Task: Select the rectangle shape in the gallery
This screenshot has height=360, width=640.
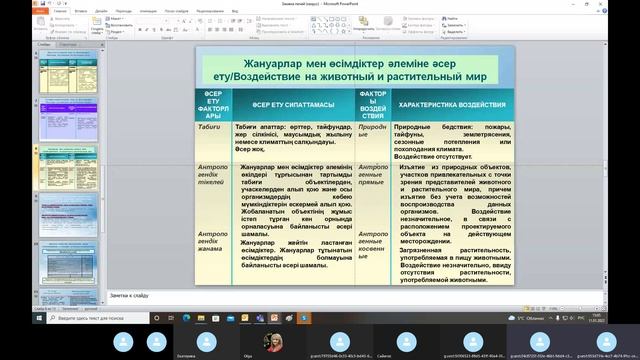Action: [x=331, y=19]
